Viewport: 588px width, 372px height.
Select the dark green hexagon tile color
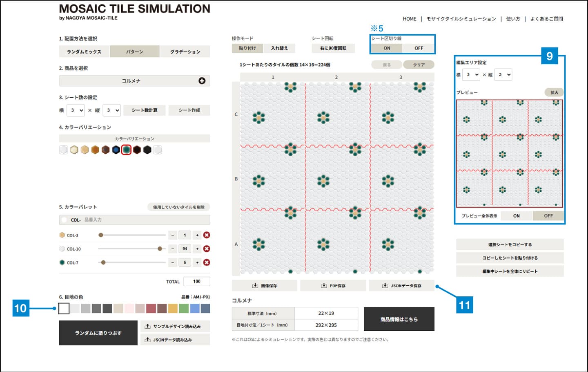pyautogui.click(x=126, y=150)
